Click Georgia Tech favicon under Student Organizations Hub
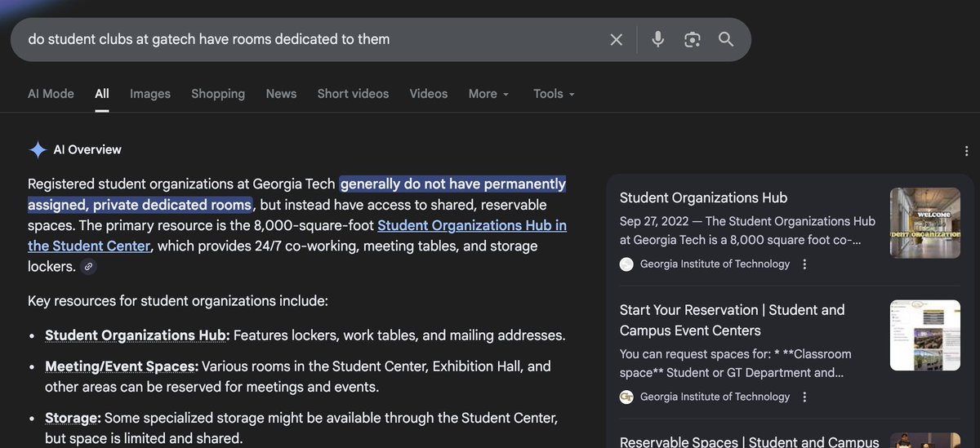Screen dimensions: 980x448 point(626,264)
